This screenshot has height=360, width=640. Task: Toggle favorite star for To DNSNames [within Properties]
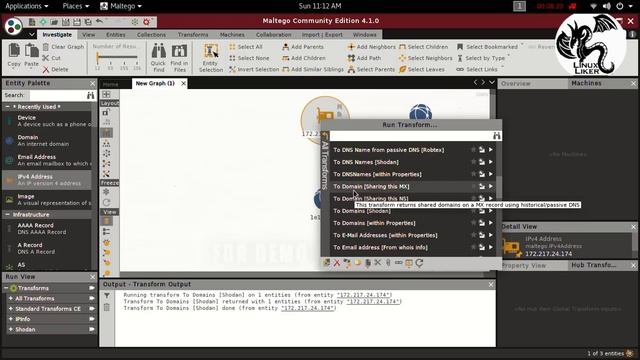473,174
